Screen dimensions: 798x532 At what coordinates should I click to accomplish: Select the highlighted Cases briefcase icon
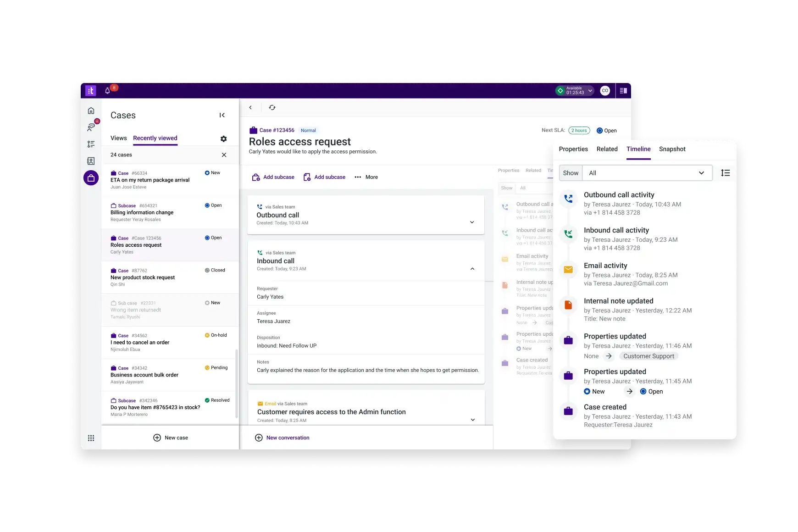(x=91, y=177)
